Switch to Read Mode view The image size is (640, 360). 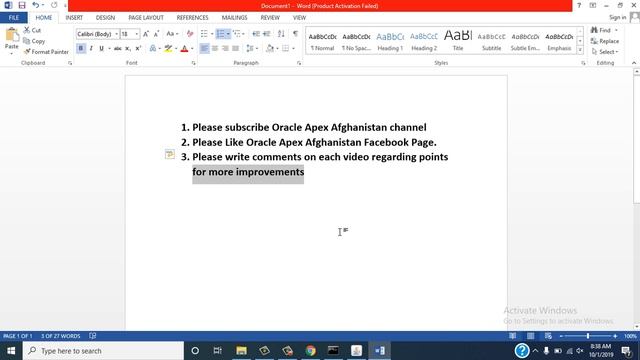513,336
